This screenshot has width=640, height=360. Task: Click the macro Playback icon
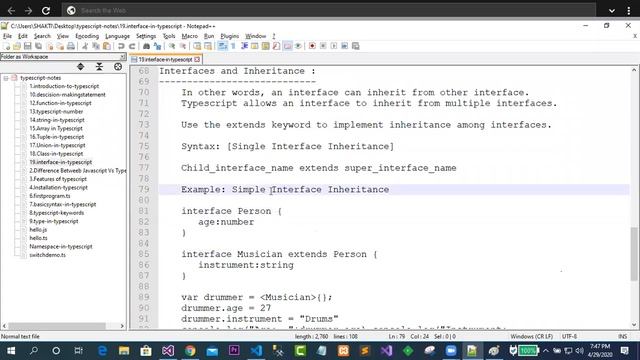click(x=334, y=46)
